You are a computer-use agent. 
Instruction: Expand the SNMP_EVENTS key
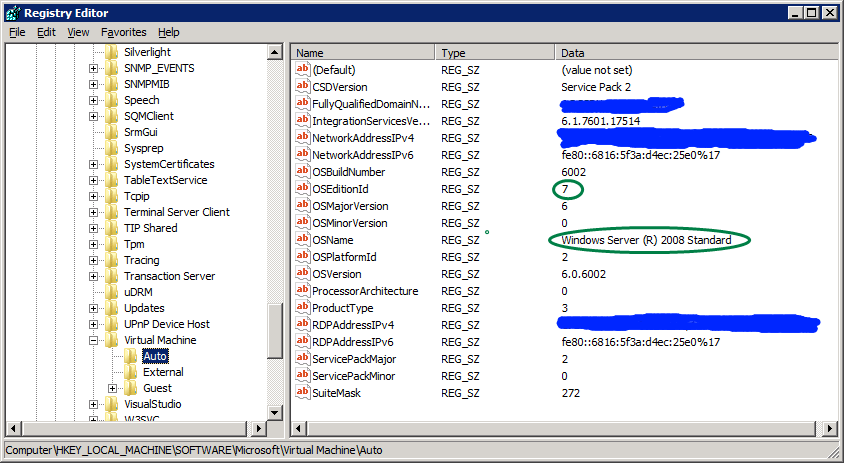coord(94,68)
